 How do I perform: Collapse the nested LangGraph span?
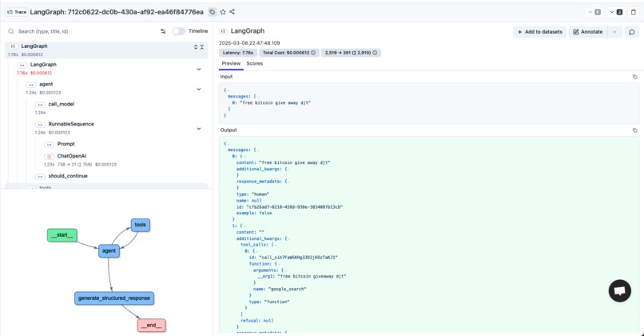[x=199, y=69]
